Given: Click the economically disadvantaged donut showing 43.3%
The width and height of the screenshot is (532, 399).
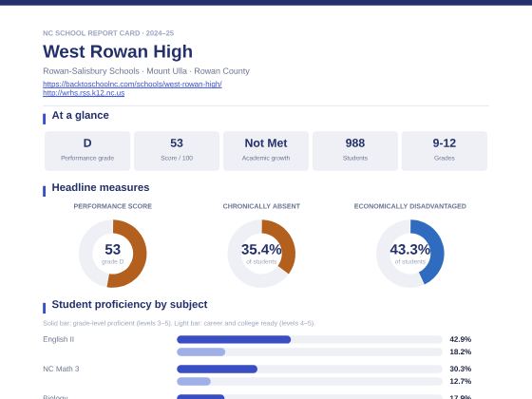Looking at the screenshot, I should point(409,254).
